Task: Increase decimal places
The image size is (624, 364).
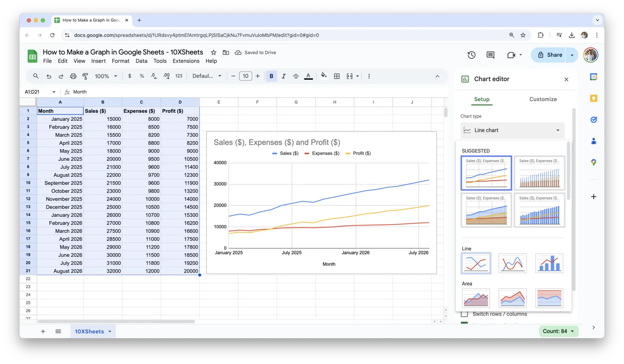Action: (x=166, y=76)
